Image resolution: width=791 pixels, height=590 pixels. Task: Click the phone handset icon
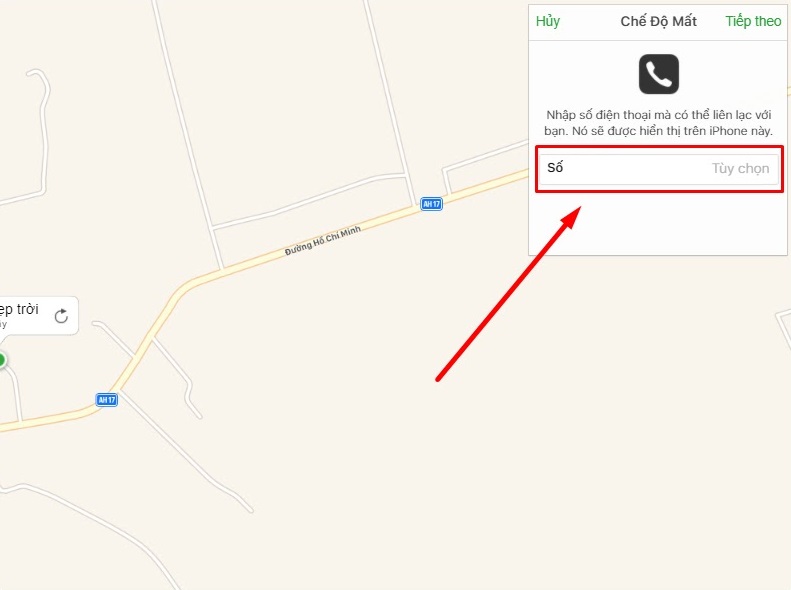coord(658,74)
